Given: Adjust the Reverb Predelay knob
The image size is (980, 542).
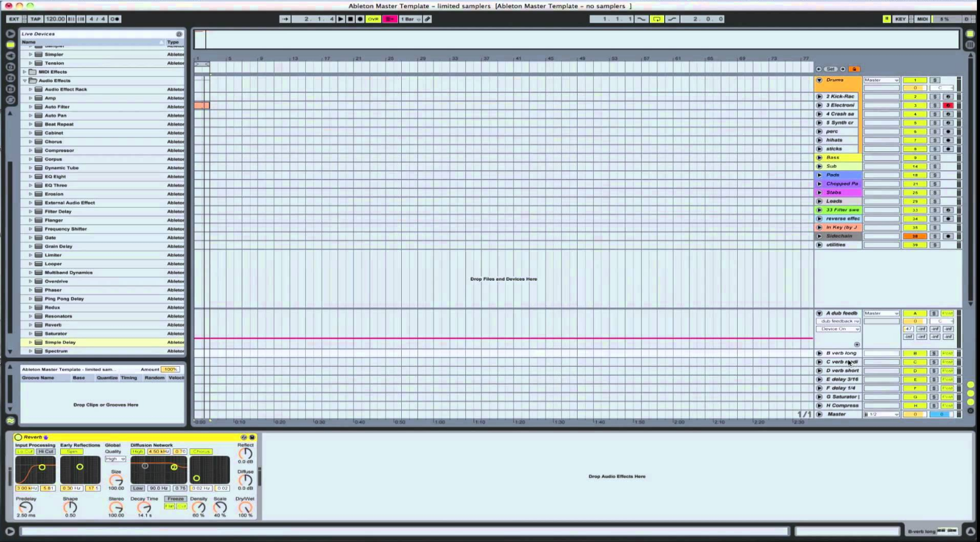Looking at the screenshot, I should (26, 507).
